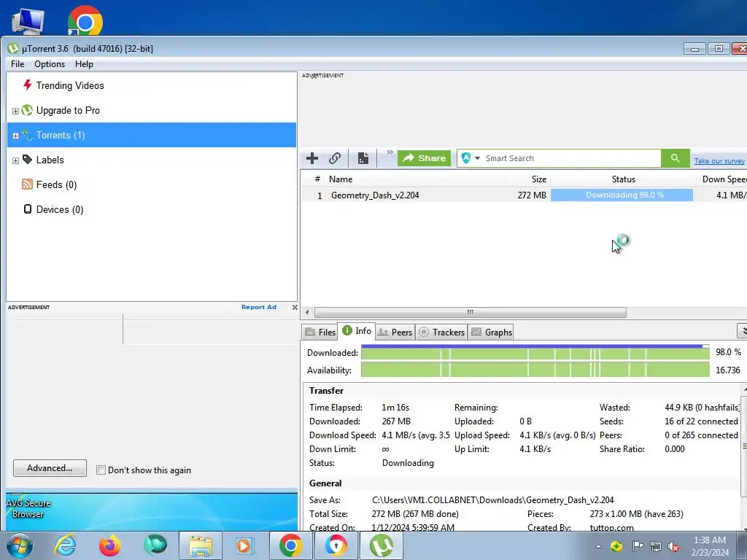Open Windows Explorer folder on taskbar
This screenshot has height=560, width=747.
[201, 545]
